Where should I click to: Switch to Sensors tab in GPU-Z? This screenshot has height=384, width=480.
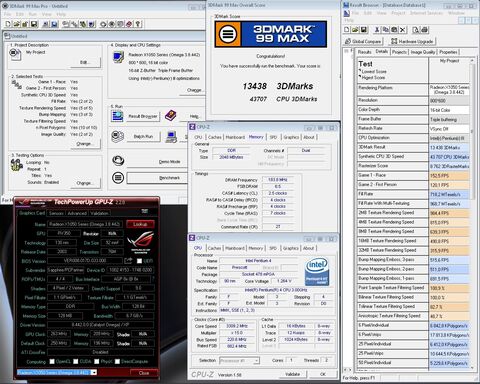[56, 213]
